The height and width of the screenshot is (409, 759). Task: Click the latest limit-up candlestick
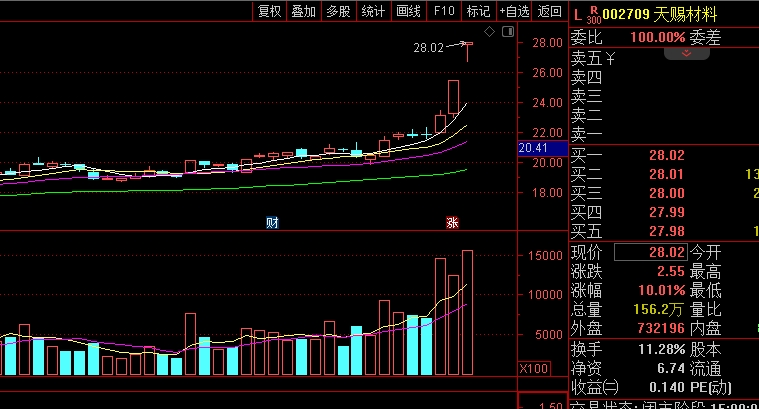pyautogui.click(x=468, y=52)
